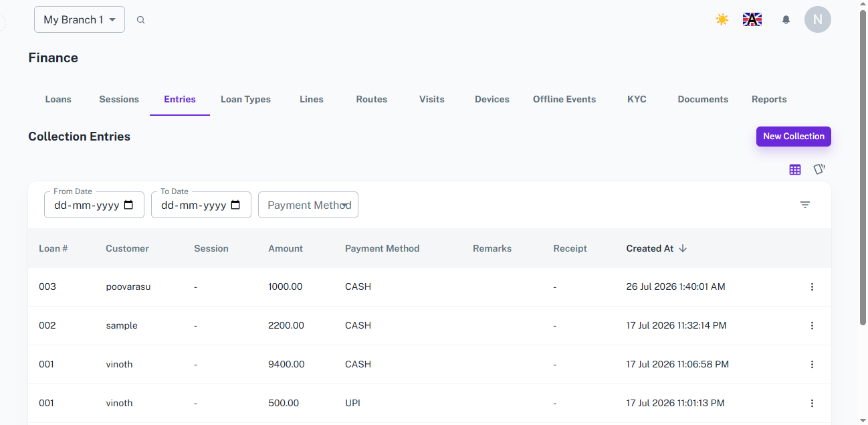
Task: Click the Receipt column header
Action: [570, 248]
